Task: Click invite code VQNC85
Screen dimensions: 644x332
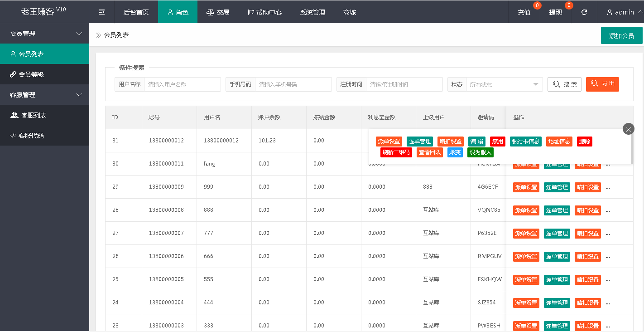Action: tap(489, 210)
